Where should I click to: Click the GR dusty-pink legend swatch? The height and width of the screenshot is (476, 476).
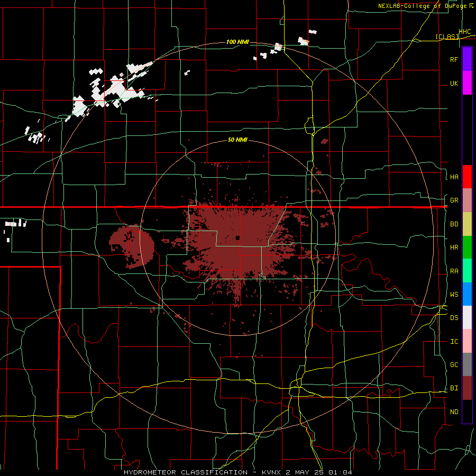coord(467,200)
